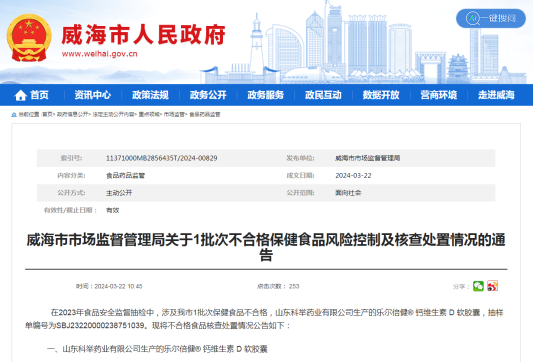Screen dimensions: 534x362
Task: Click 法定主动公开内容 breadcrumb link
Action: click(113, 115)
